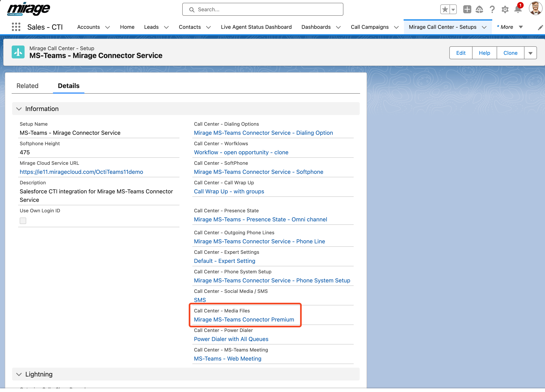Open the user profile avatar
Image resolution: width=545 pixels, height=392 pixels.
click(535, 9)
